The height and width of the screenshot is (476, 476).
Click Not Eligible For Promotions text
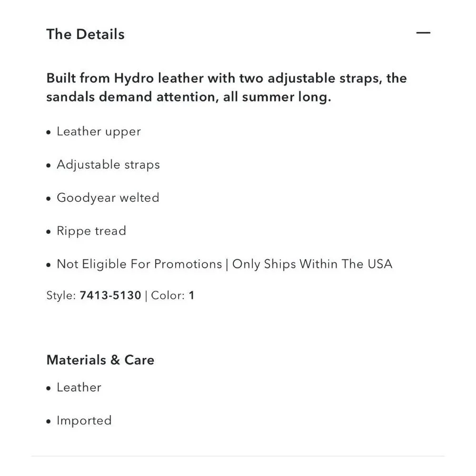[139, 264]
